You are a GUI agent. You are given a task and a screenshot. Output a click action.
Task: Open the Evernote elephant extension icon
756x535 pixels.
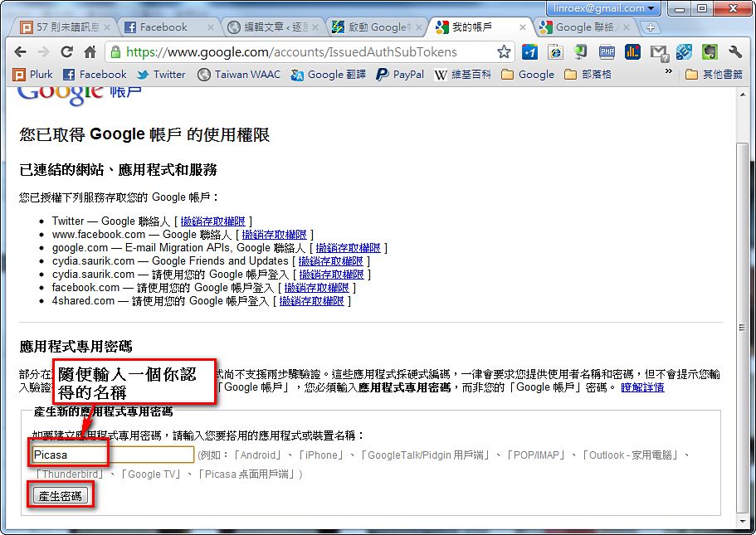710,52
